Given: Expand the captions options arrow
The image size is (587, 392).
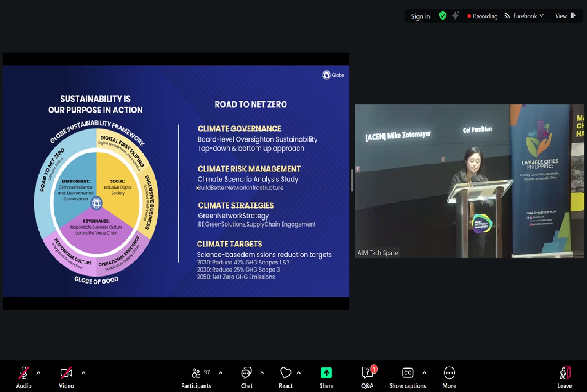Looking at the screenshot, I should [424, 373].
